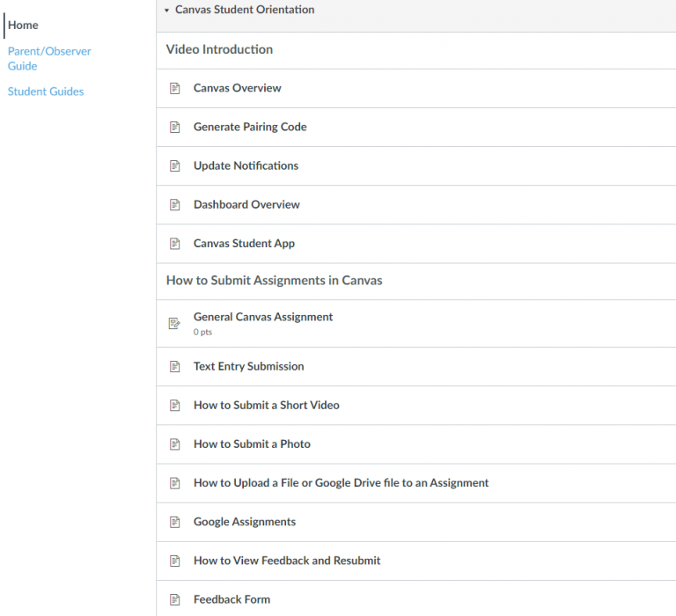Open the Canvas Student App page
The height and width of the screenshot is (616, 676).
244,244
